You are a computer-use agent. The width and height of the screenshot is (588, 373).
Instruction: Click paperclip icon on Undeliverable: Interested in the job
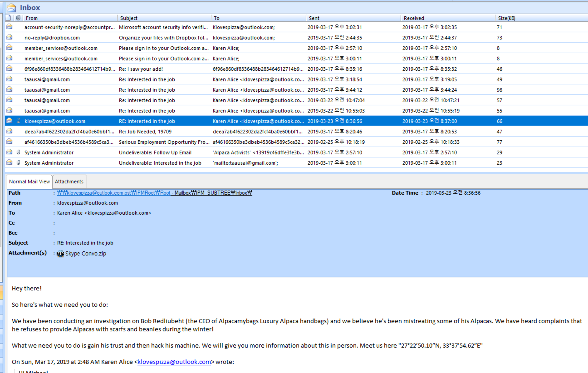[x=18, y=163]
